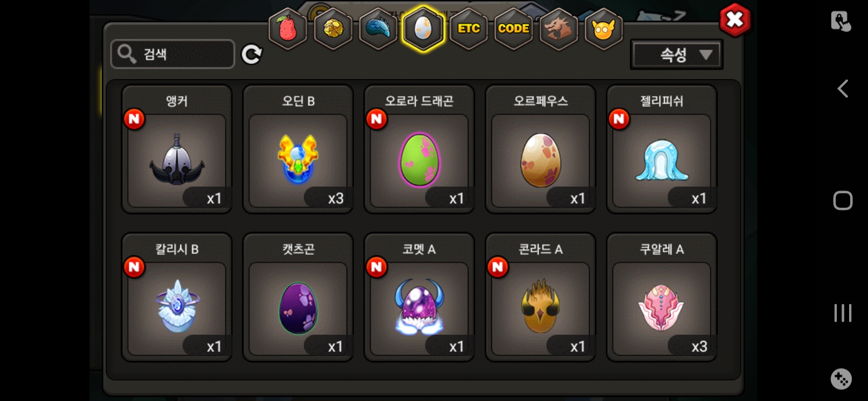Select the egg category tab

tap(423, 29)
